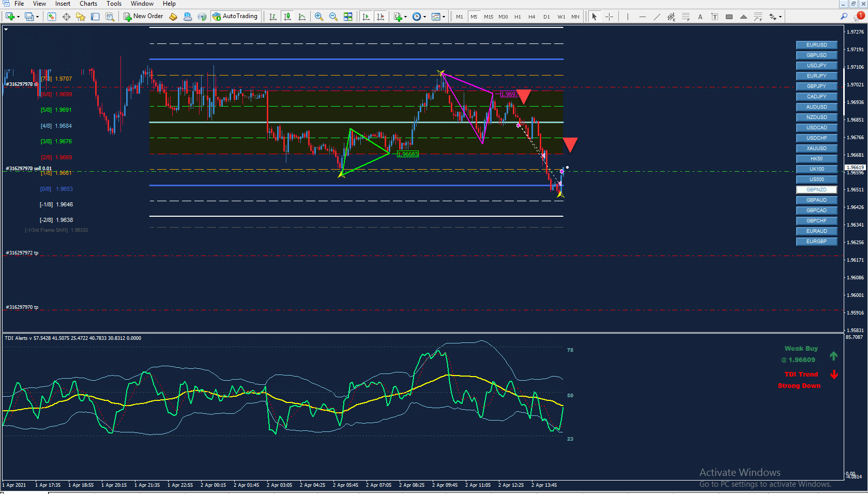Open the Tools menu
This screenshot has height=494, width=868.
click(x=114, y=4)
